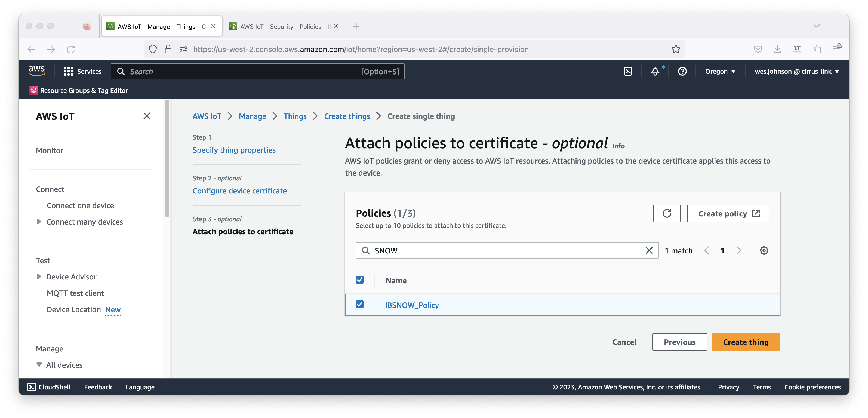Go to previous policies page
Viewport: 868px width, 418px height.
pyautogui.click(x=707, y=250)
